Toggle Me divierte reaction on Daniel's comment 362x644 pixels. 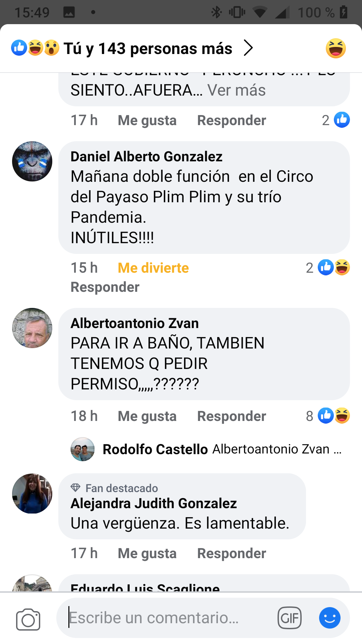[x=153, y=268]
